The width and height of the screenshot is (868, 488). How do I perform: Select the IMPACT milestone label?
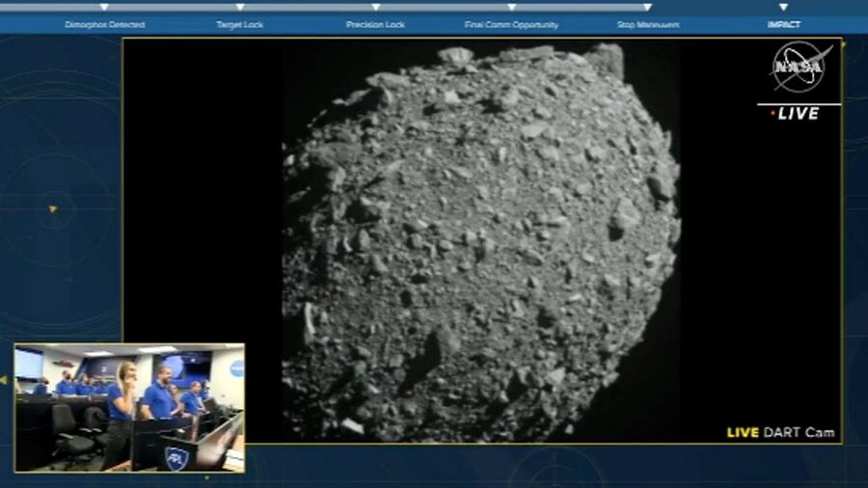pyautogui.click(x=783, y=24)
